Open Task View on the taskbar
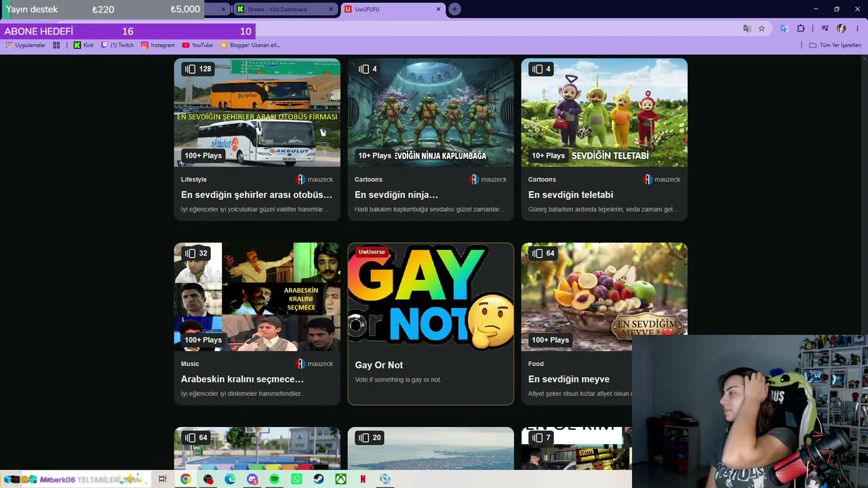The height and width of the screenshot is (488, 868). coord(163,479)
